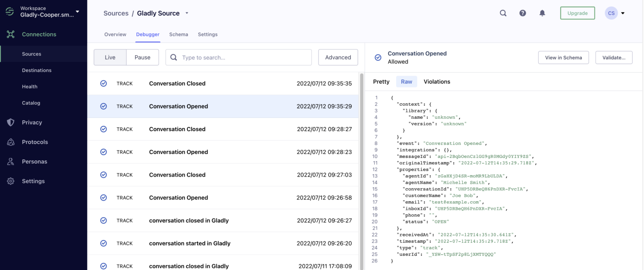
Task: Open the Overview tab
Action: pos(115,34)
